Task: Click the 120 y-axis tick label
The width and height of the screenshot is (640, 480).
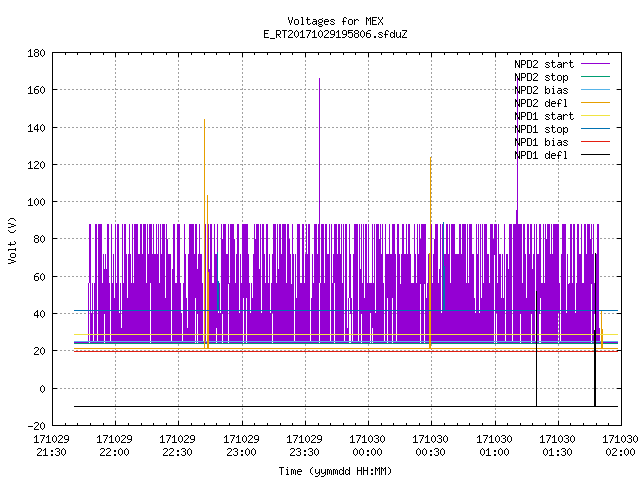Action: [36, 165]
